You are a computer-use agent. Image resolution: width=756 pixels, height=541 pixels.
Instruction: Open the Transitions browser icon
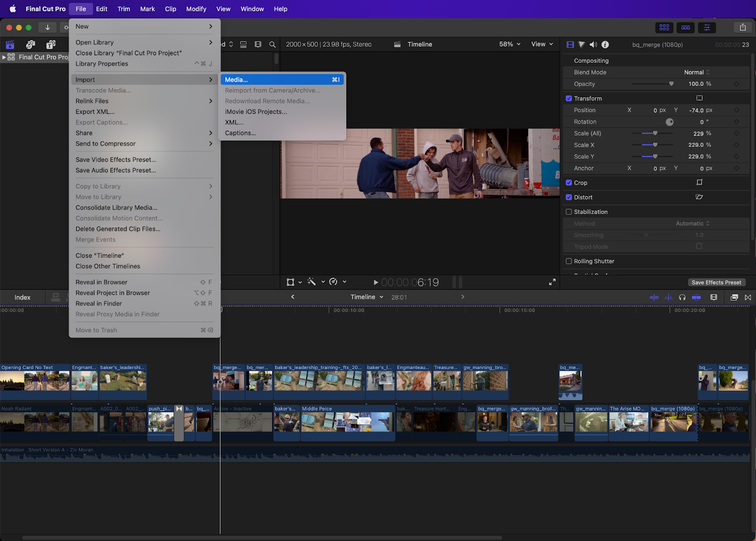point(748,297)
